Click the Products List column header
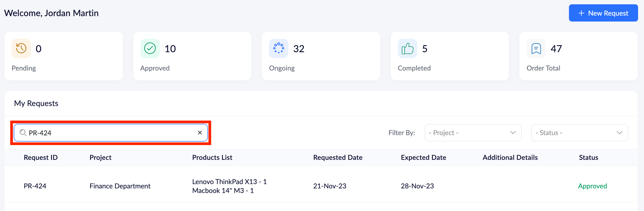644x211 pixels. (x=212, y=157)
